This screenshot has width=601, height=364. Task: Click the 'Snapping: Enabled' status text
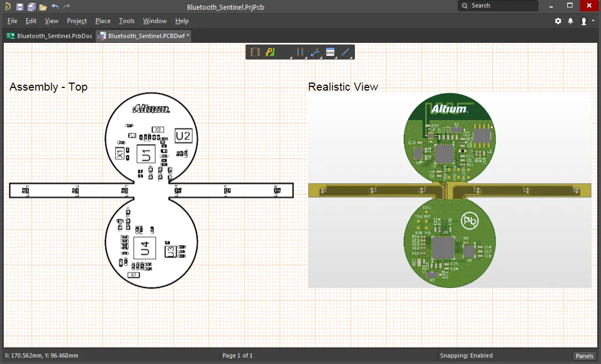(466, 355)
